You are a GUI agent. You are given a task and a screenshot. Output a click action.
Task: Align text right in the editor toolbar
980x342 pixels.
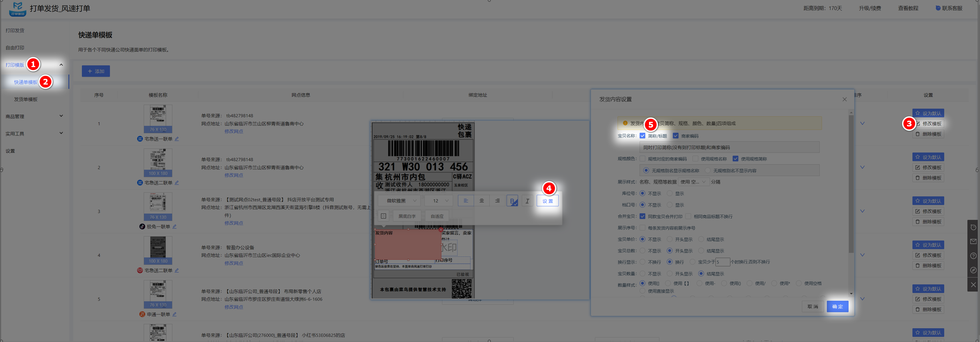click(x=497, y=201)
